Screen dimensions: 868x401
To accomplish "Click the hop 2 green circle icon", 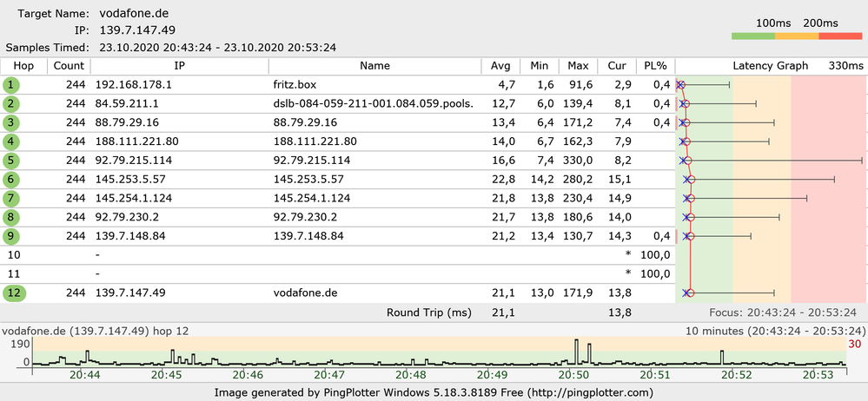I will pos(10,104).
